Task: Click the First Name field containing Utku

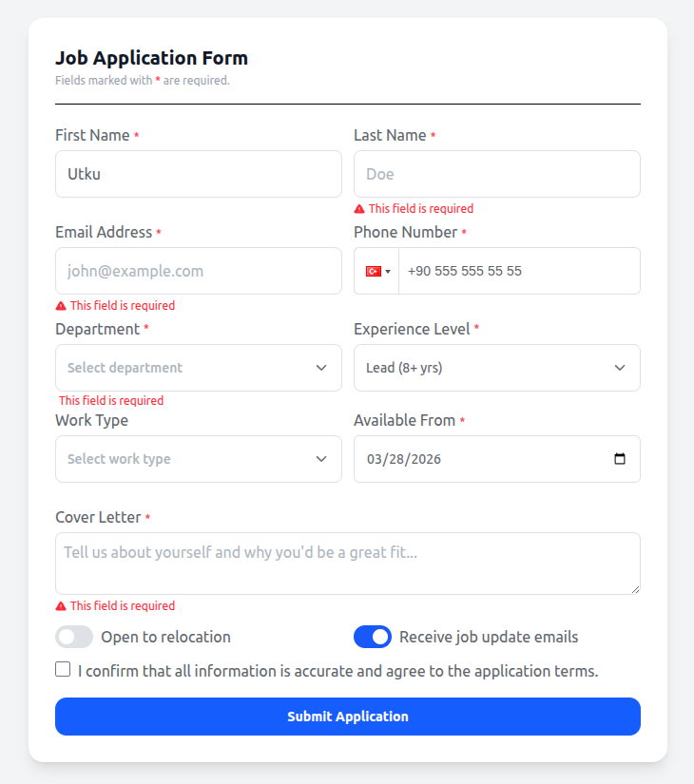Action: [x=198, y=174]
